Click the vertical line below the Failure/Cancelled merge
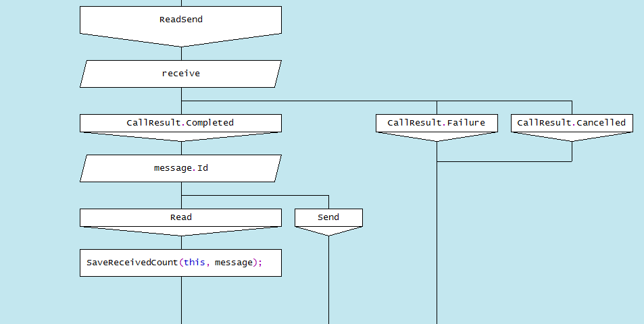Image resolution: width=644 pixels, height=324 pixels. click(x=437, y=243)
